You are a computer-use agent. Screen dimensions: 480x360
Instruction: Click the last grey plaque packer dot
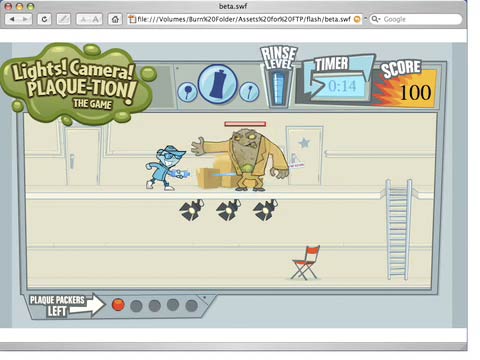point(191,306)
